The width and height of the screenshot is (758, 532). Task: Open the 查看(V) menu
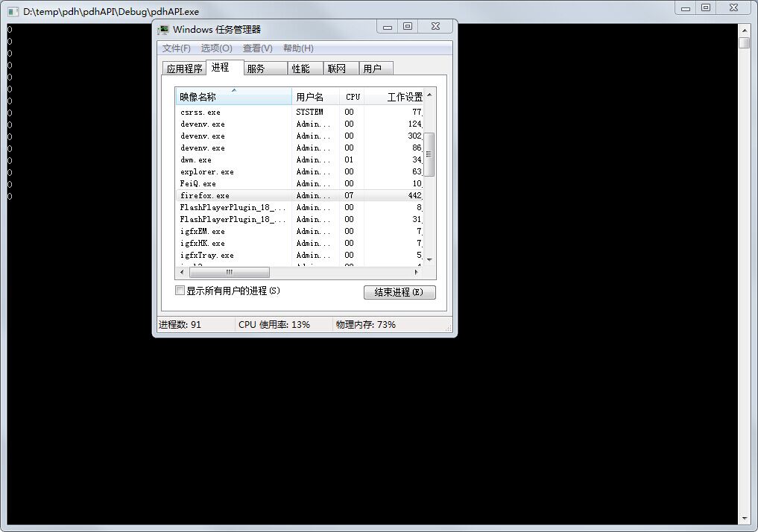coord(258,48)
